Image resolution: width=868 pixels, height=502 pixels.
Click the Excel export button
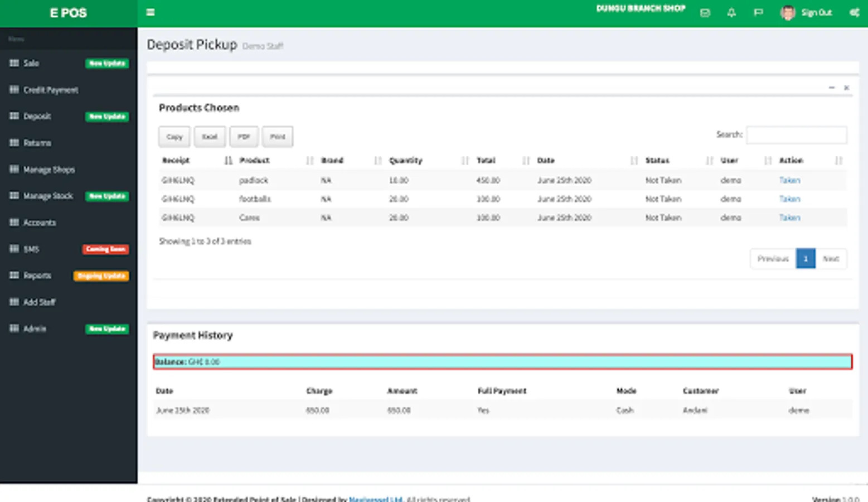(210, 137)
